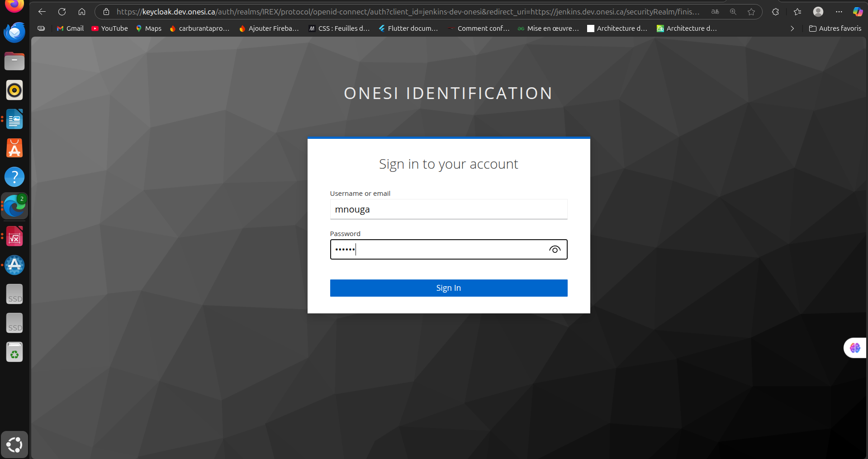Launch the Copilot icon in the toolbar
Viewport: 868px width, 459px height.
coord(858,12)
